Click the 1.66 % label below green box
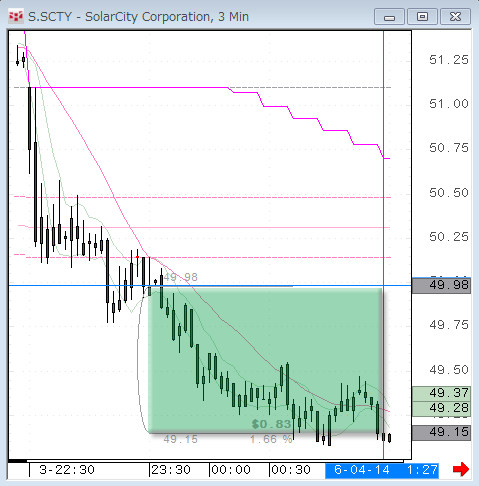The image size is (479, 486). pyautogui.click(x=271, y=439)
